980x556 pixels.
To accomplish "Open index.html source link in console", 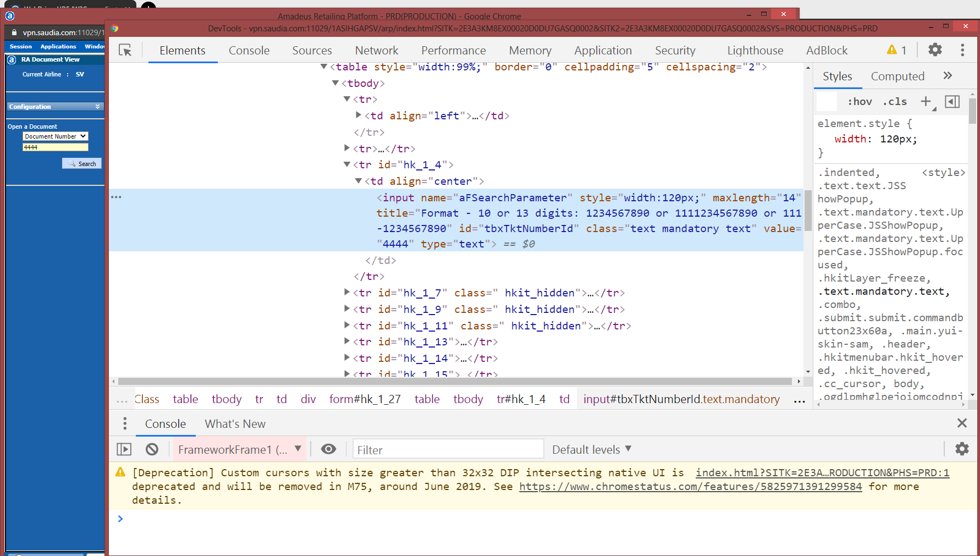I will (x=822, y=472).
